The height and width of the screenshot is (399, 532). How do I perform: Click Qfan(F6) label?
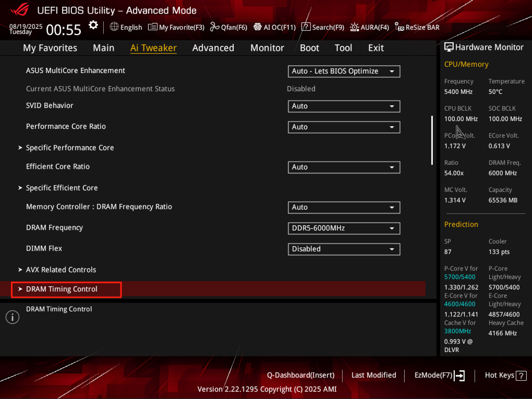click(234, 27)
